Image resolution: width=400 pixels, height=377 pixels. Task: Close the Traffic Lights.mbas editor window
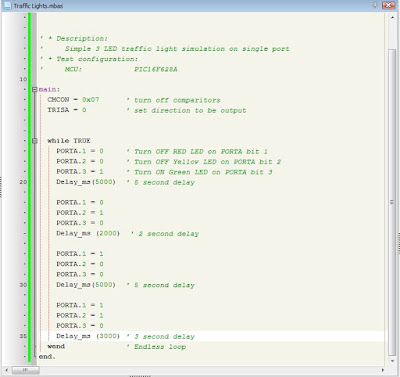click(388, 5)
